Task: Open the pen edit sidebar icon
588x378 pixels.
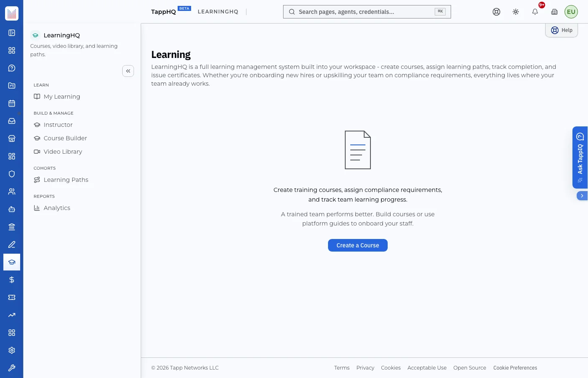Action: [12, 244]
